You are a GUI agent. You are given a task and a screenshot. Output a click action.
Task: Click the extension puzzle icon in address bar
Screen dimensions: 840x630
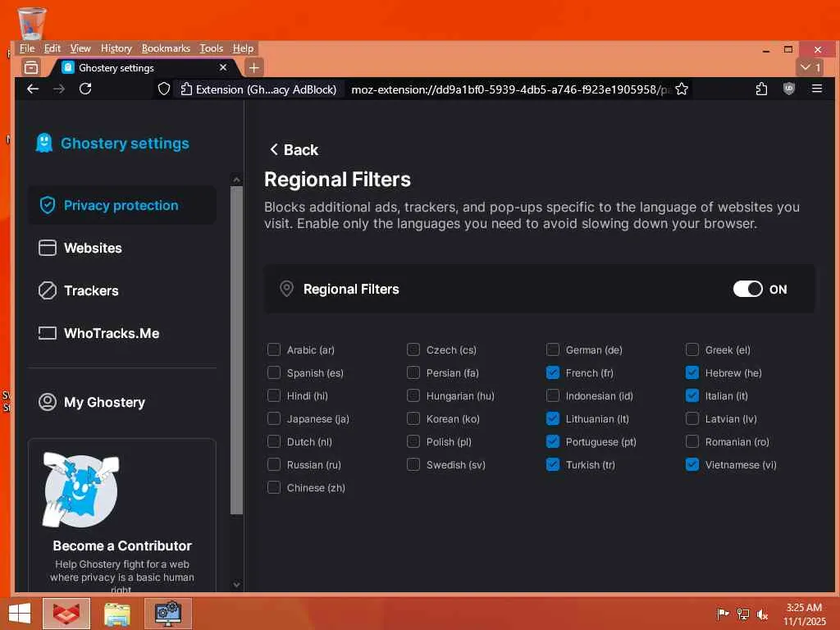tap(186, 89)
